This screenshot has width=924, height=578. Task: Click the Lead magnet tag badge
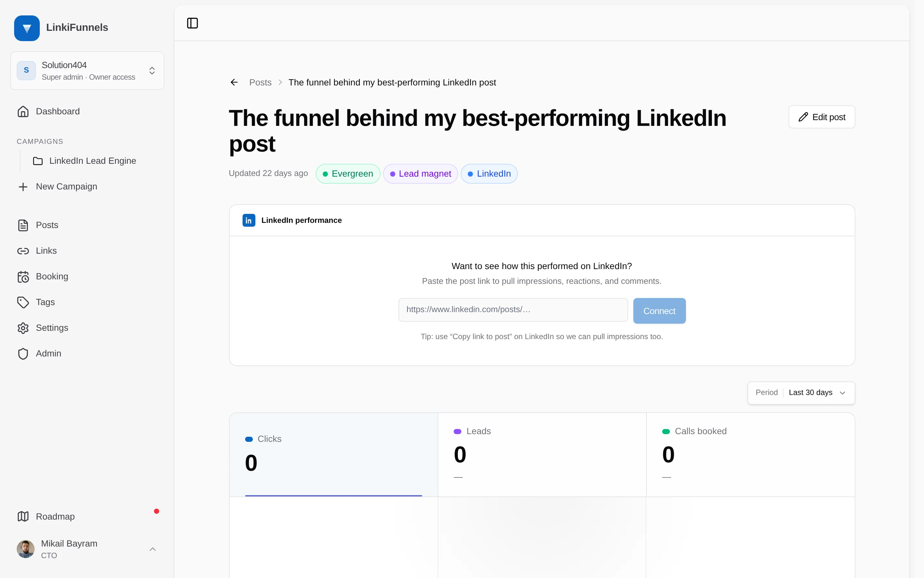[x=420, y=173]
